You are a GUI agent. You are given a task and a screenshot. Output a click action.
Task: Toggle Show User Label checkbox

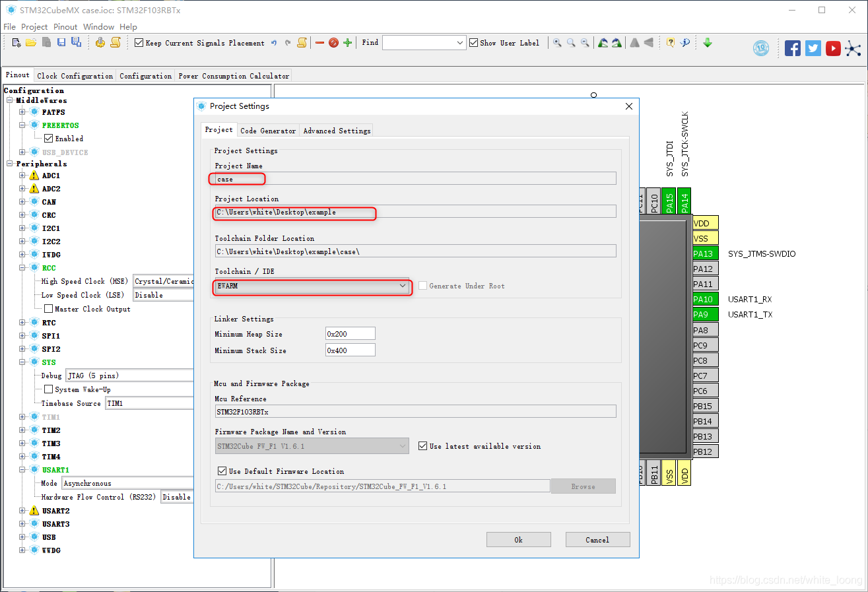point(474,43)
